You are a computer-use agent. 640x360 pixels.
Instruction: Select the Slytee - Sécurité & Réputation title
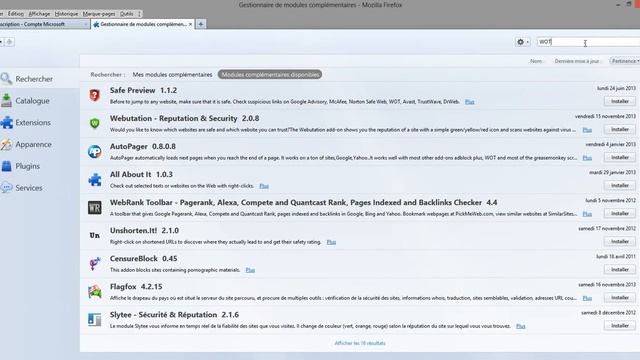click(174, 315)
